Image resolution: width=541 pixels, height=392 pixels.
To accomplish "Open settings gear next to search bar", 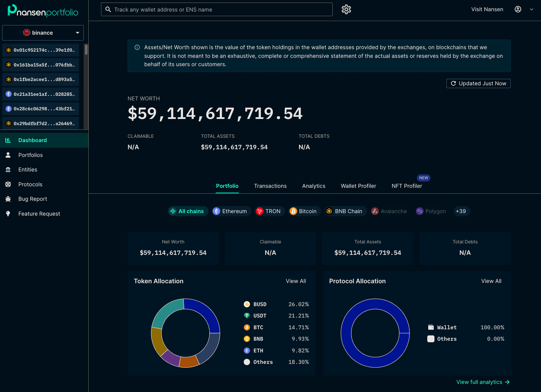I will 346,9.
